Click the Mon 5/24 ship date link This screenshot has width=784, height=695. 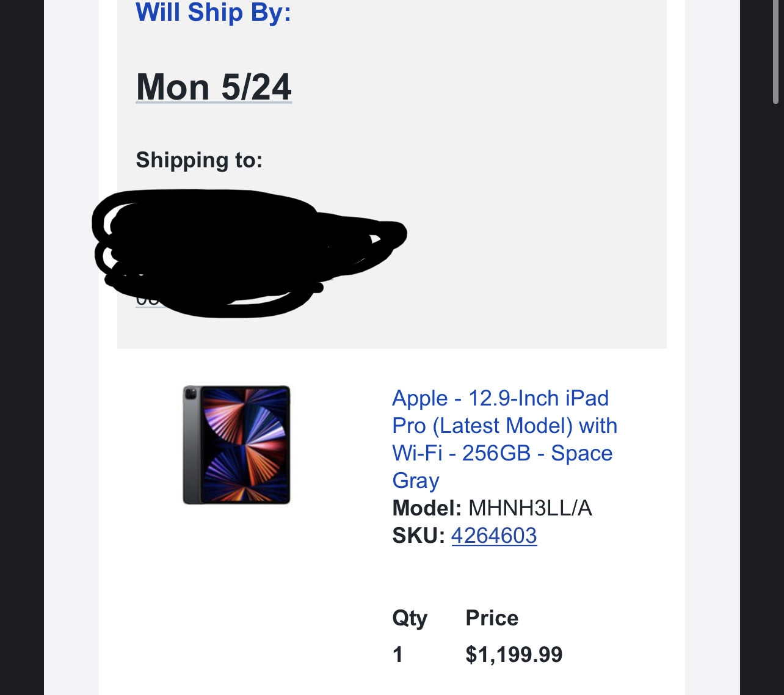214,87
